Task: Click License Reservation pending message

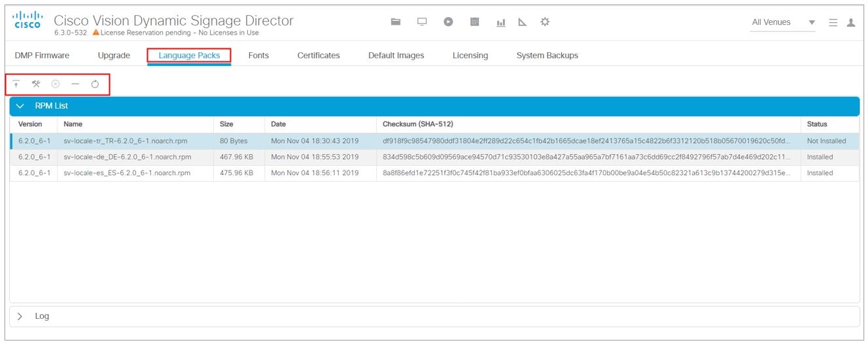Action: click(x=180, y=33)
